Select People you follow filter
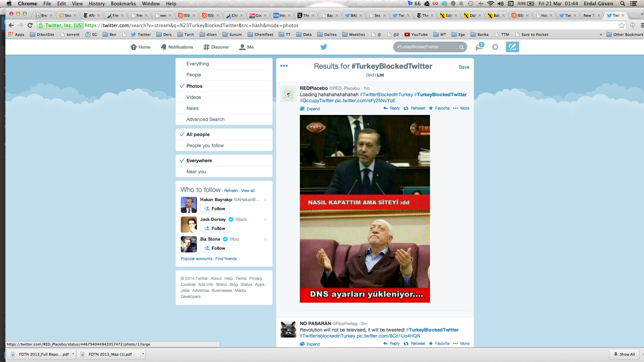Screen dimensions: 644x362 [x=224, y=145]
